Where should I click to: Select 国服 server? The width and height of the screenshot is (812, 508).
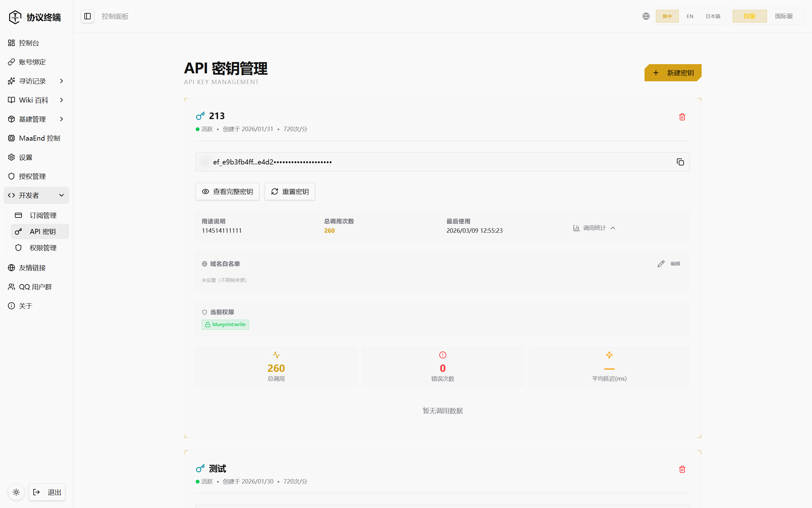tap(750, 16)
